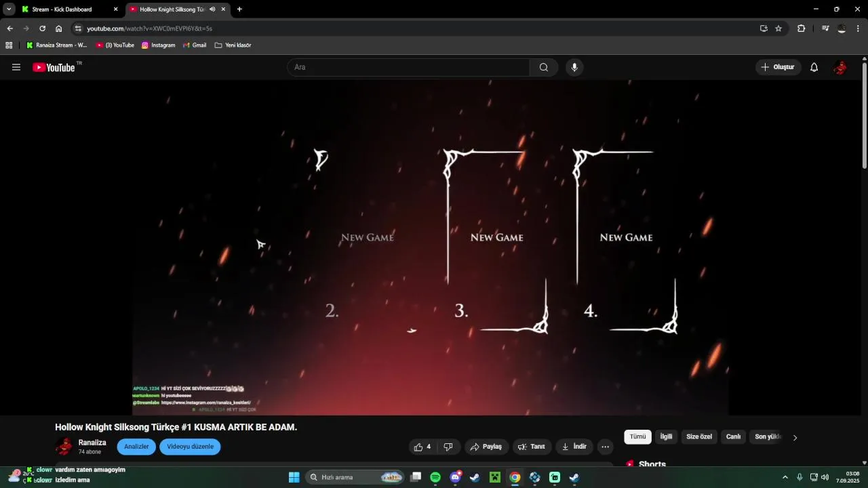Viewport: 868px width, 488px height.
Task: Click the address bar URL
Action: pos(149,28)
